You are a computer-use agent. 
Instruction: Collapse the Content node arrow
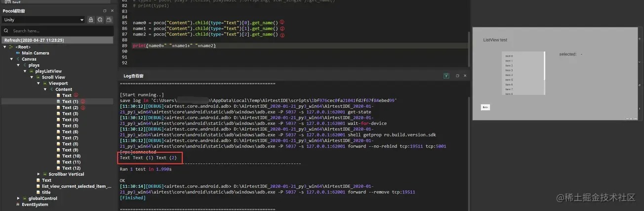click(x=45, y=89)
